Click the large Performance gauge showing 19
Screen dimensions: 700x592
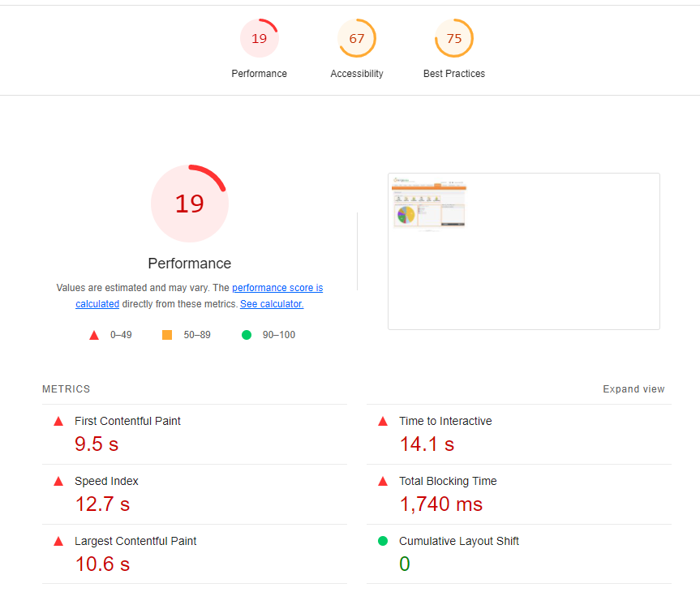pyautogui.click(x=190, y=204)
